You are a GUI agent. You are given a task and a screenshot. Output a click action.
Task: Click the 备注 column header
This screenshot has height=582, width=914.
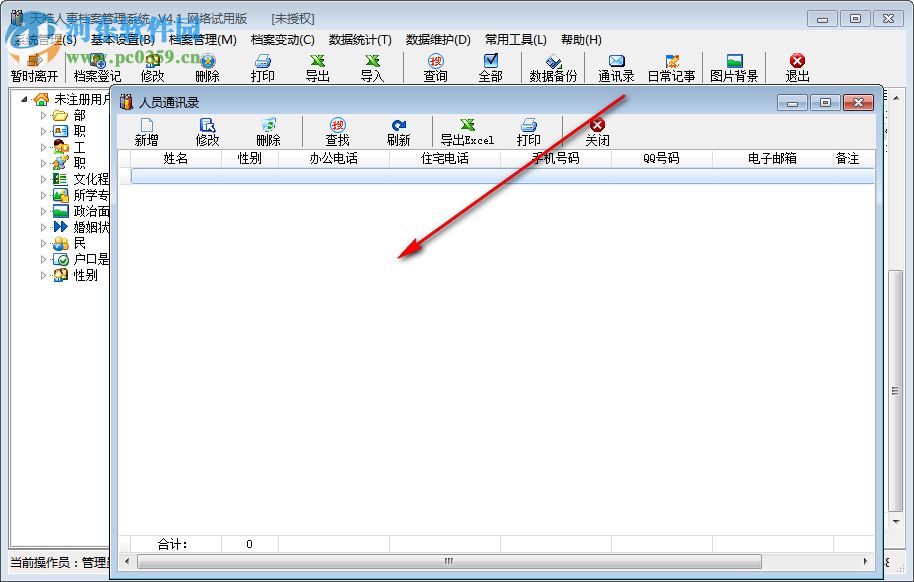(x=848, y=159)
